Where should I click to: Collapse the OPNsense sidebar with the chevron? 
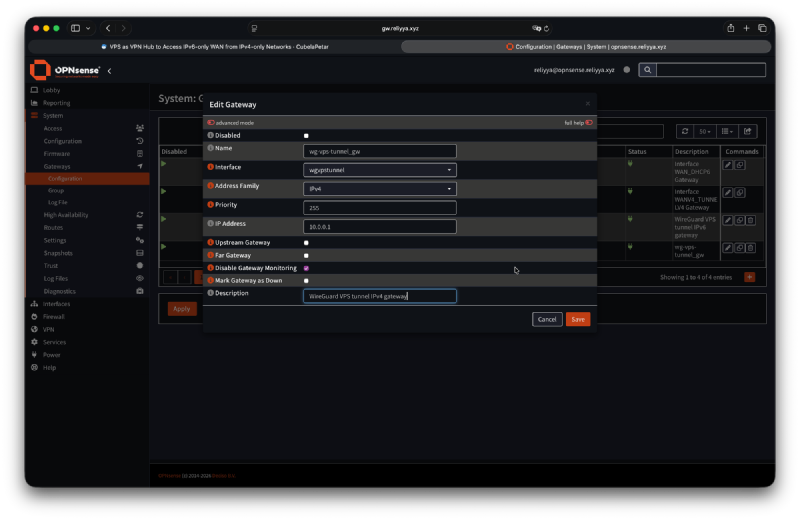coord(109,71)
